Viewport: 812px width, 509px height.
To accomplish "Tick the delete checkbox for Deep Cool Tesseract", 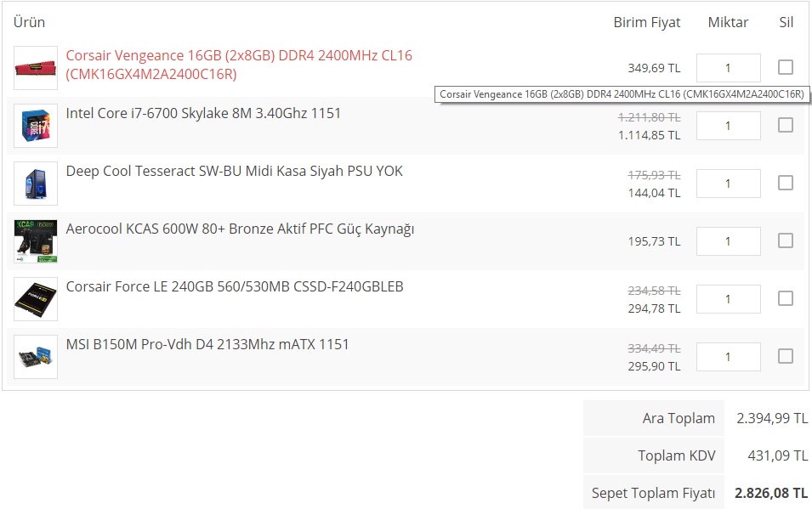I will coord(786,183).
